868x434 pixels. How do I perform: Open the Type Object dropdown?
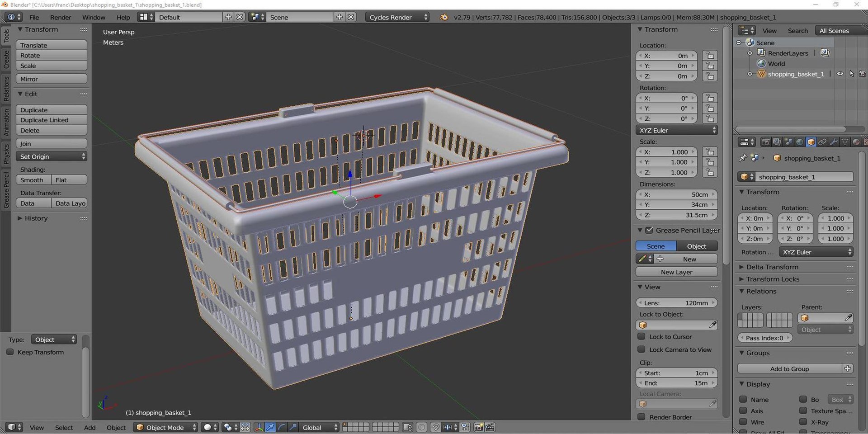pos(54,340)
